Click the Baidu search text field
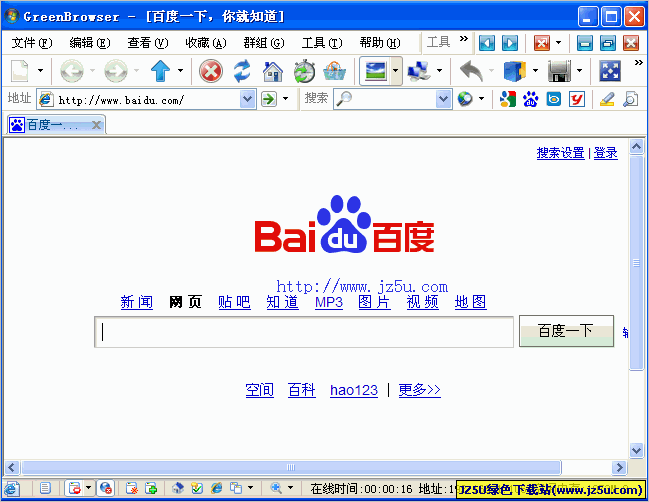This screenshot has width=649, height=502. (x=304, y=332)
